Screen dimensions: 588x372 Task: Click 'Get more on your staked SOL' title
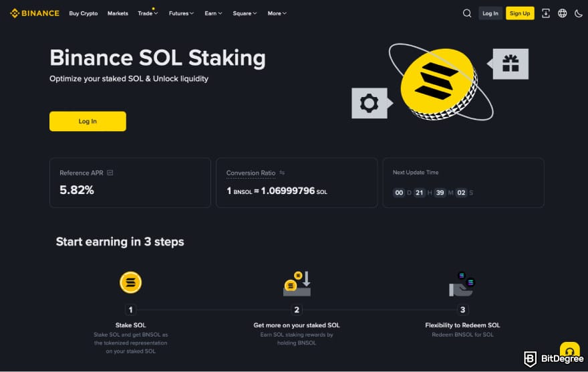297,325
